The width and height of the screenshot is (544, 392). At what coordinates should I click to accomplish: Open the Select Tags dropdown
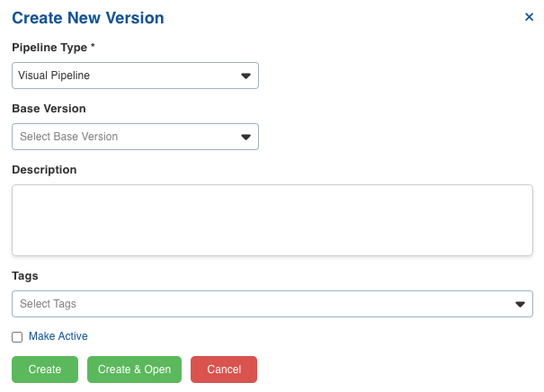(x=272, y=304)
